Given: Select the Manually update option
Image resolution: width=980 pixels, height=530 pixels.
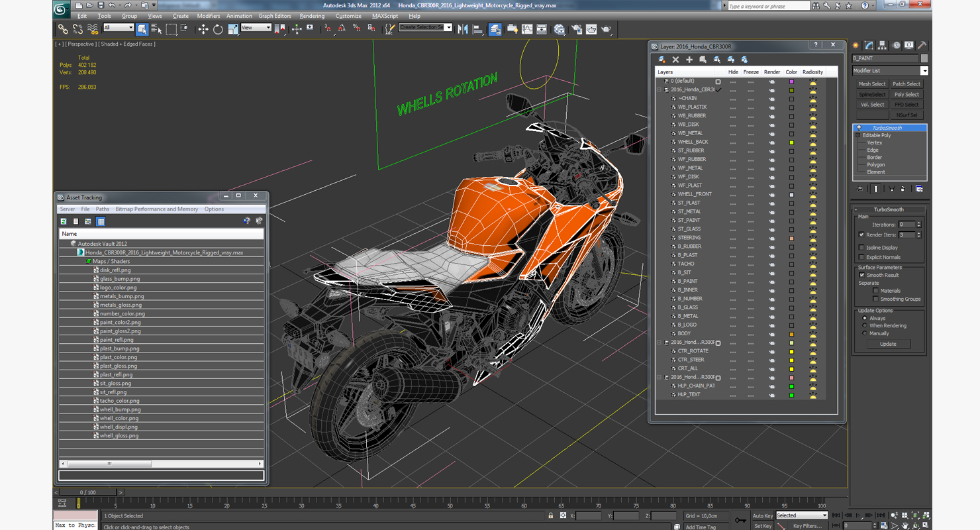Looking at the screenshot, I should [864, 333].
